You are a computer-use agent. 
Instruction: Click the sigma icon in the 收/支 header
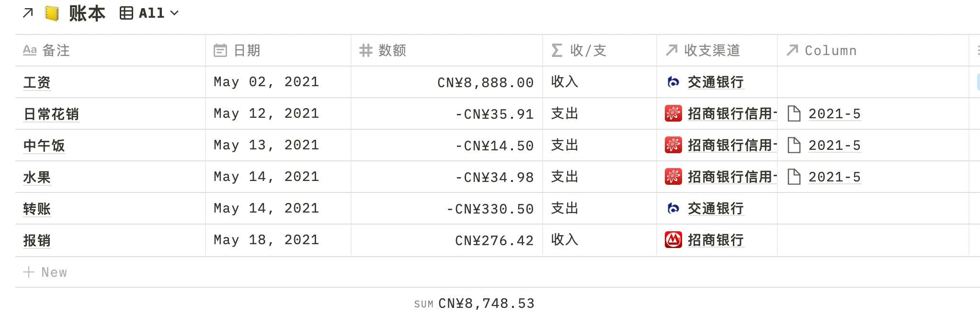556,50
